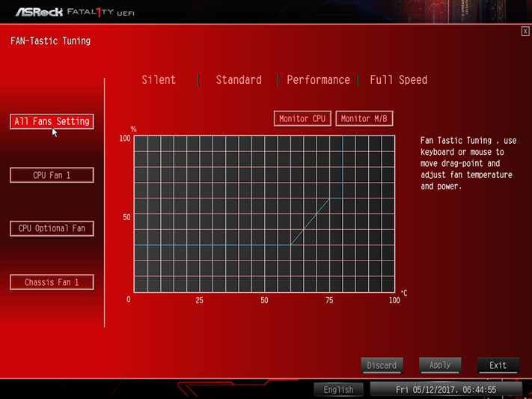The image size is (532, 399).
Task: Close the FAN-Tastic Tuning window with X
Action: (525, 31)
